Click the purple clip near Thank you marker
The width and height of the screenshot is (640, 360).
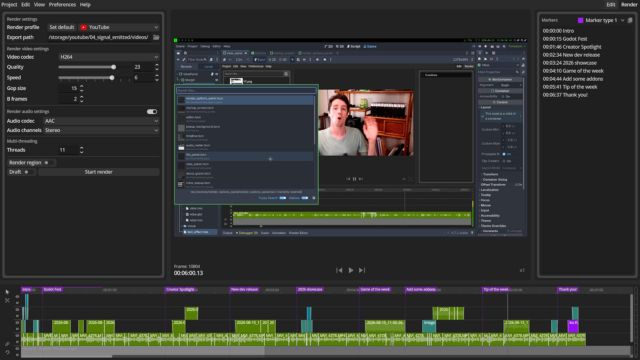pos(573,326)
